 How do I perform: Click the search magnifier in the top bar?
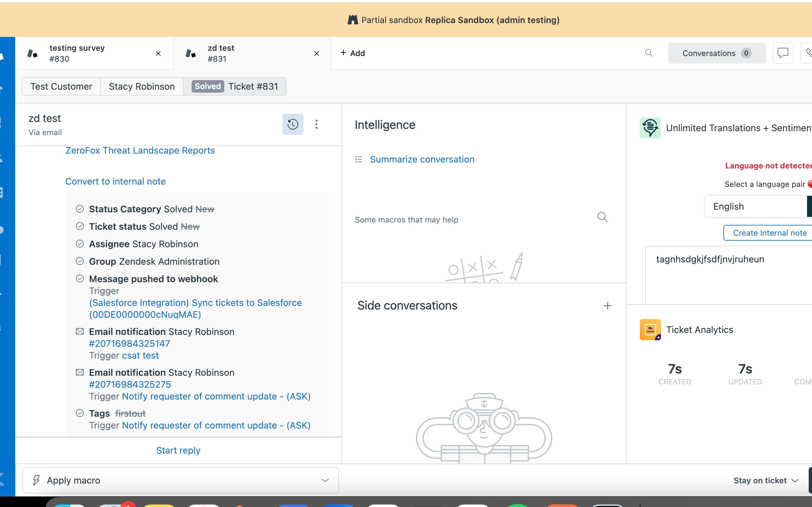point(649,53)
